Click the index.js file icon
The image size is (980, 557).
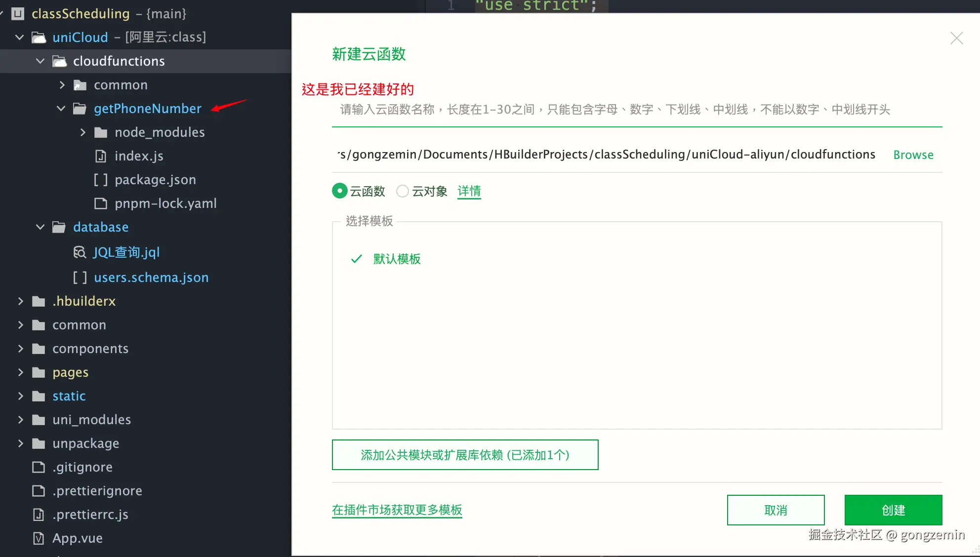[x=101, y=156]
